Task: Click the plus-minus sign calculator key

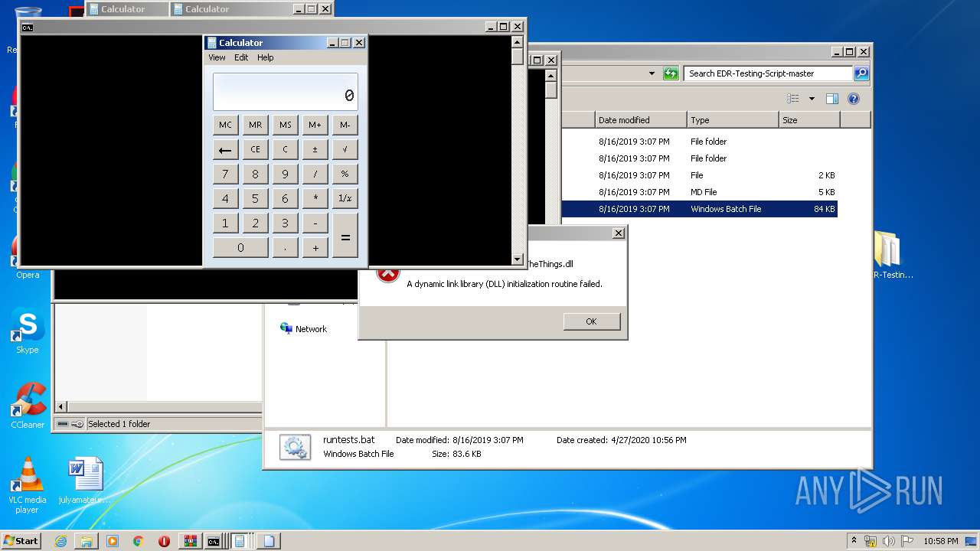Action: [315, 149]
